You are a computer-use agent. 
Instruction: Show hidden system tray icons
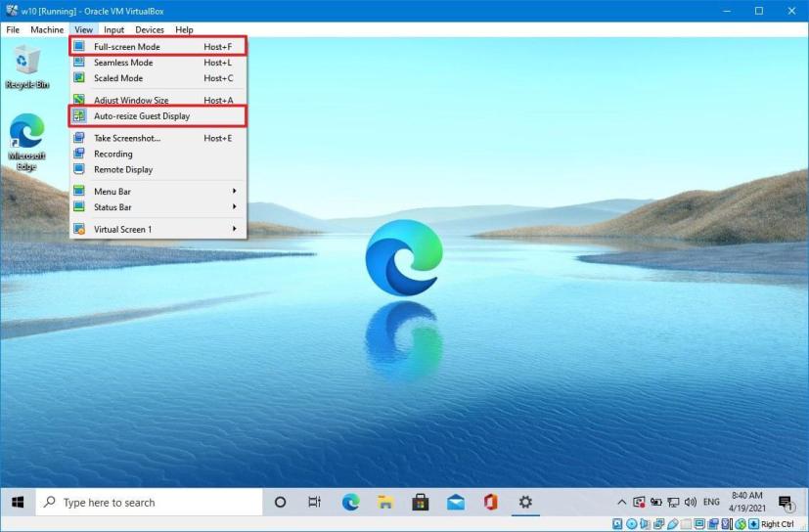[x=622, y=502]
